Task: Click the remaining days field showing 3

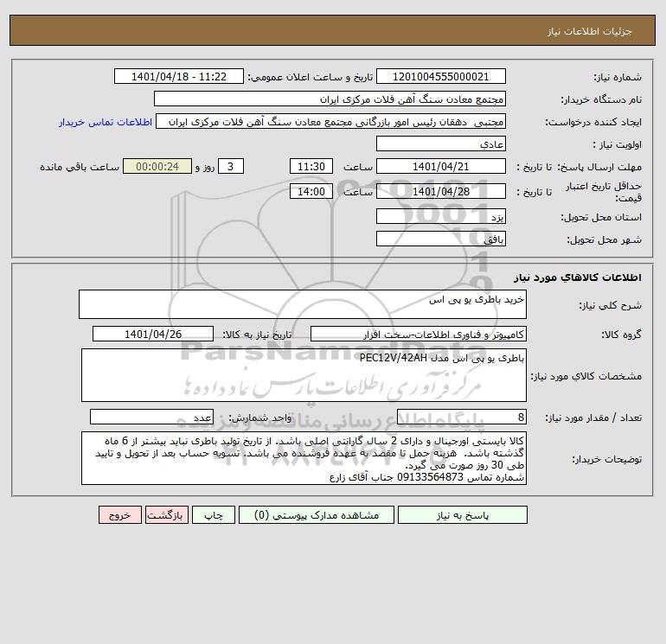Action: click(x=231, y=167)
